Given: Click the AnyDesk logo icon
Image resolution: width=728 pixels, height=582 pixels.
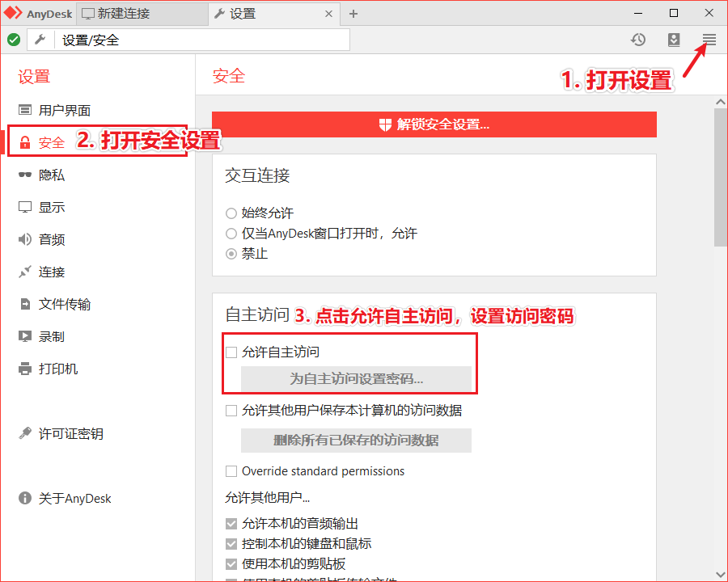Looking at the screenshot, I should pyautogui.click(x=12, y=13).
